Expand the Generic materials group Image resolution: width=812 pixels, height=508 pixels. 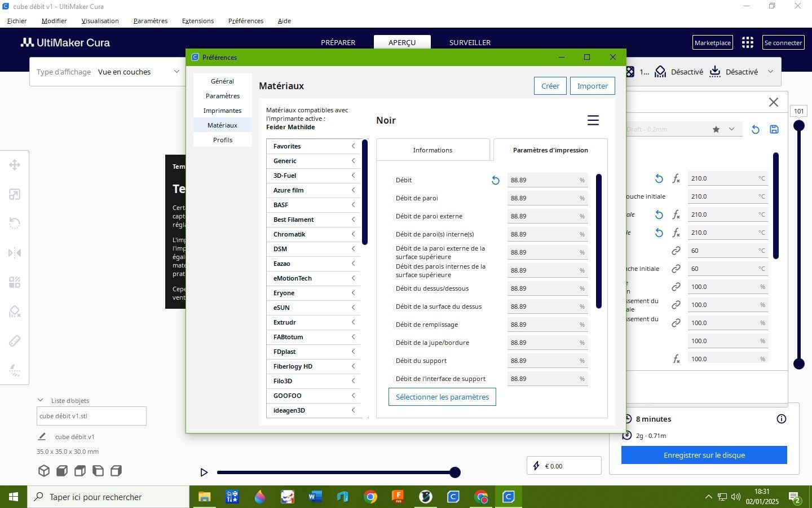(313, 161)
